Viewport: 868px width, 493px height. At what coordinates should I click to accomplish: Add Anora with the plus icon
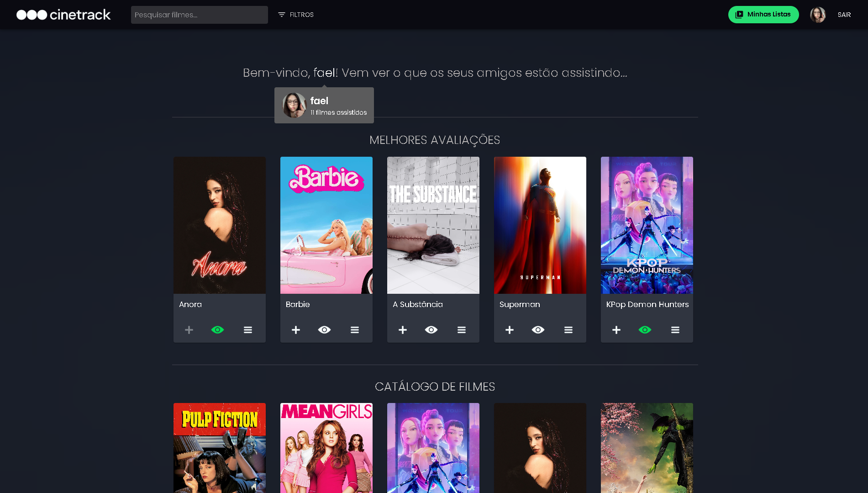189,330
